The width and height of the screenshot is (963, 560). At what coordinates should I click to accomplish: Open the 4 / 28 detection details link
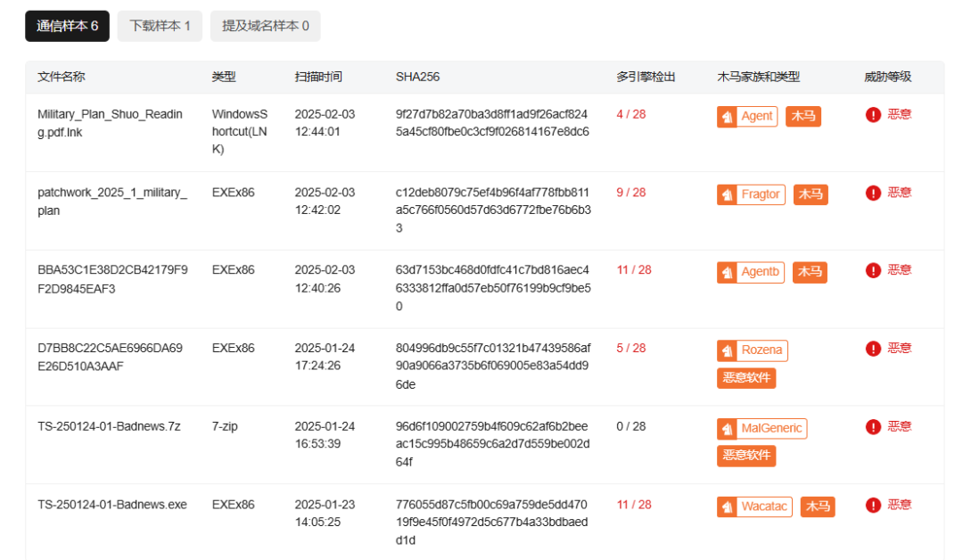click(630, 115)
